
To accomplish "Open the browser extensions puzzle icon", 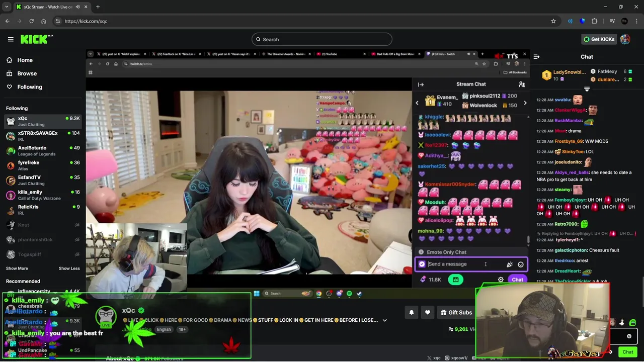I will [595, 21].
